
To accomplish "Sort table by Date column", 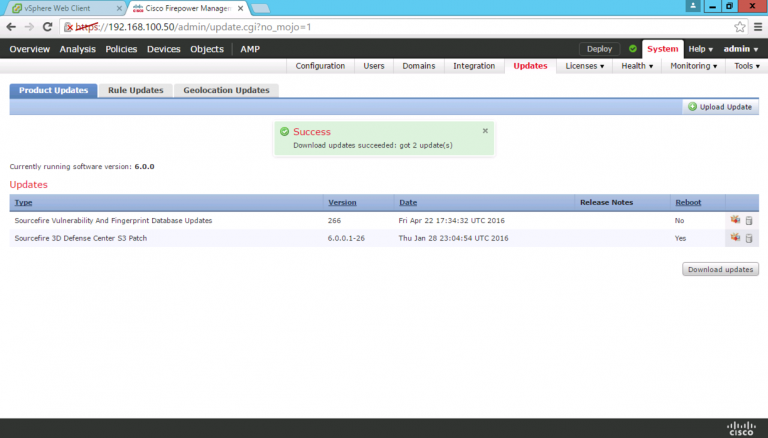I will coord(408,202).
